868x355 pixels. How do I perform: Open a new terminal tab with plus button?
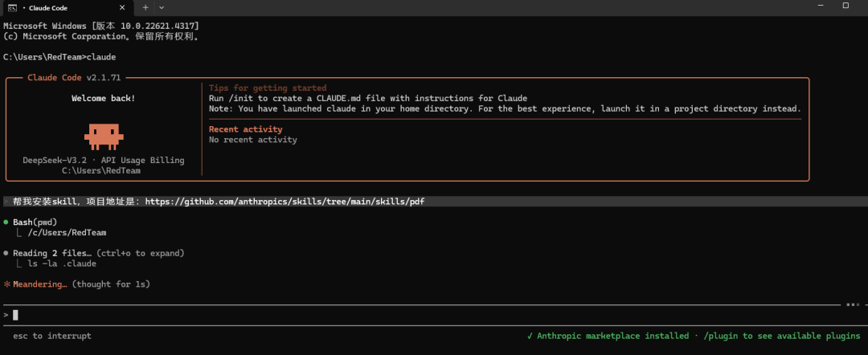click(x=145, y=6)
